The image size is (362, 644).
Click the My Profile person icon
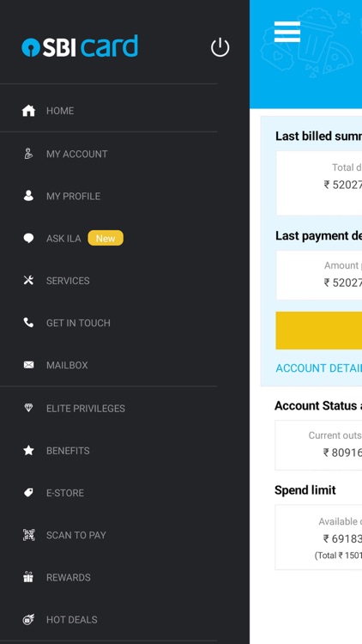point(28,196)
